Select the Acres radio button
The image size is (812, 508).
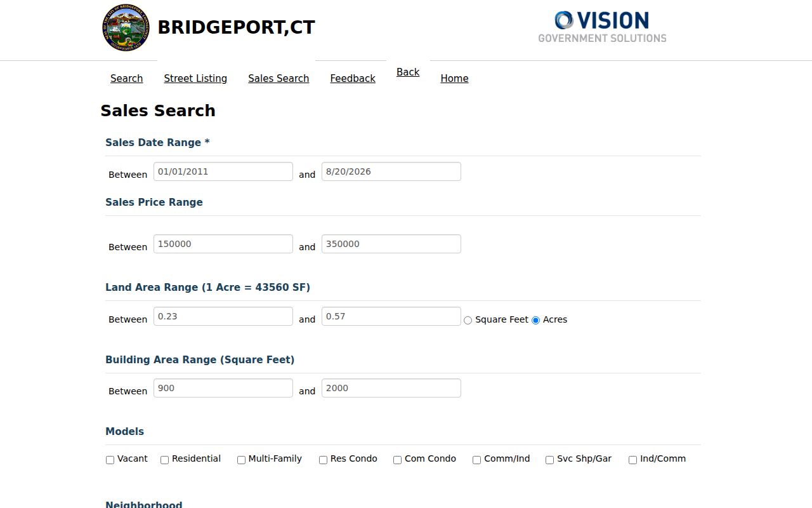click(x=536, y=320)
